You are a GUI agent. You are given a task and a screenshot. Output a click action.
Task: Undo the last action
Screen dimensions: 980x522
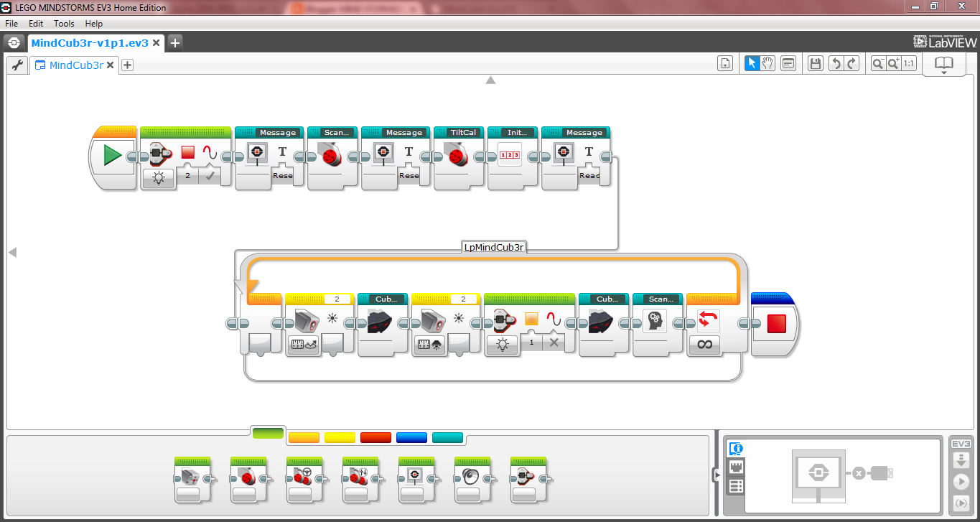coord(836,64)
